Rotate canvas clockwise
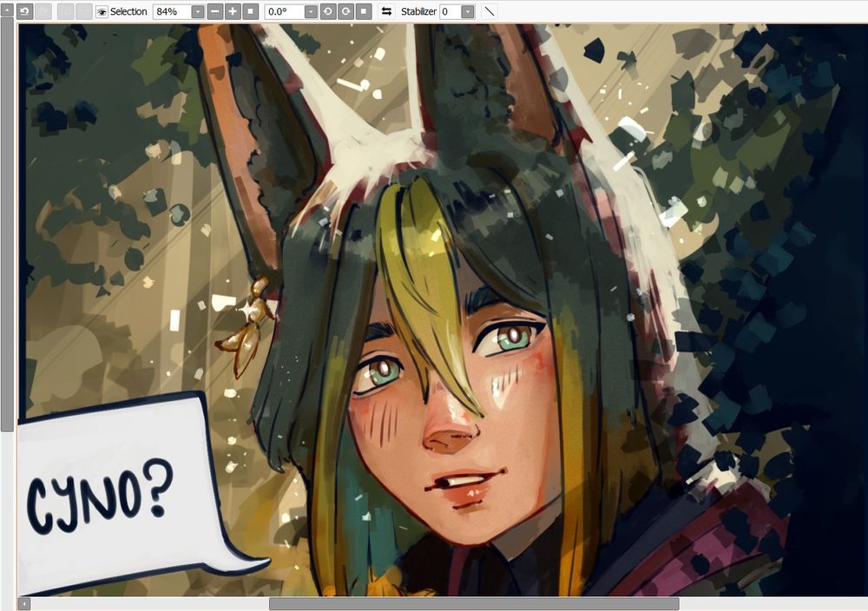868x611 pixels. (x=346, y=11)
